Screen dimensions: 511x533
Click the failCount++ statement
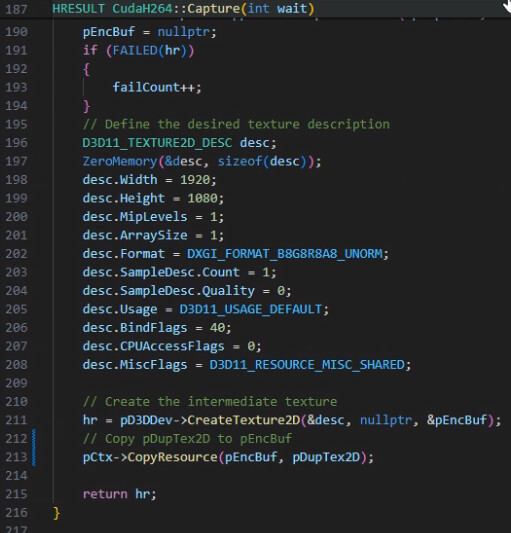157,87
